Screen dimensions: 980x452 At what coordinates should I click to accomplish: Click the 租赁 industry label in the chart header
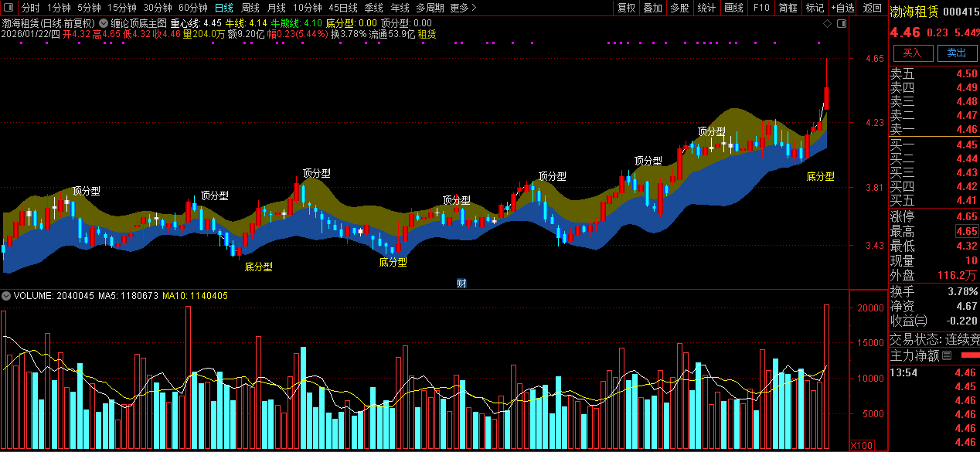click(427, 34)
